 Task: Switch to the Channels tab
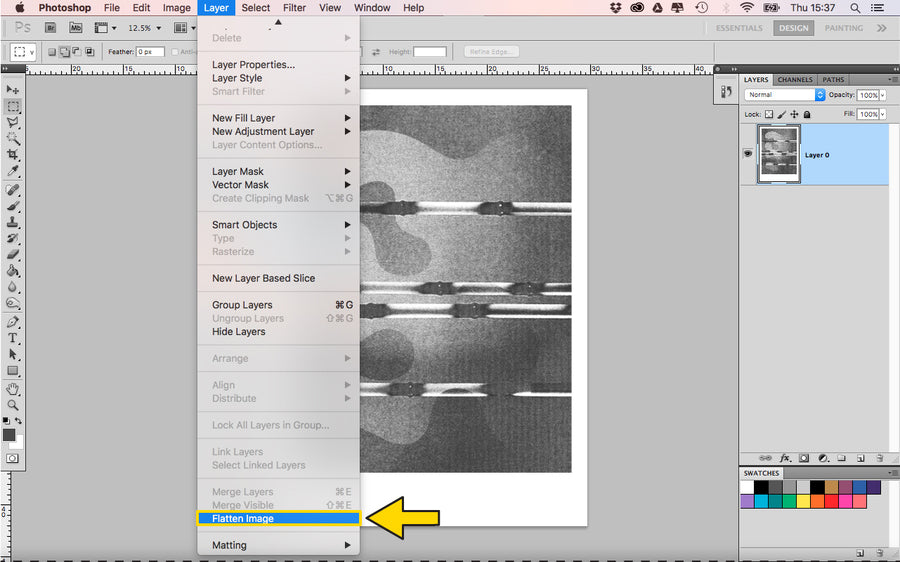pos(795,80)
